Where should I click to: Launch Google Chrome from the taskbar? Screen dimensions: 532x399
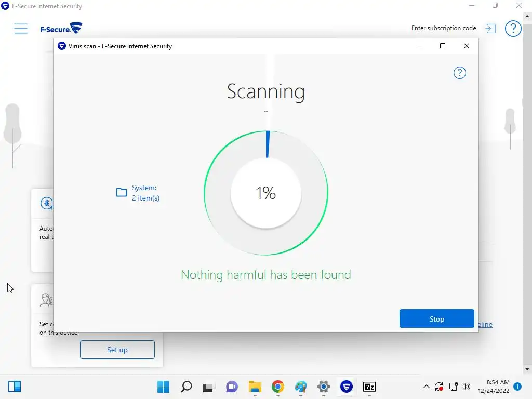coord(278,387)
